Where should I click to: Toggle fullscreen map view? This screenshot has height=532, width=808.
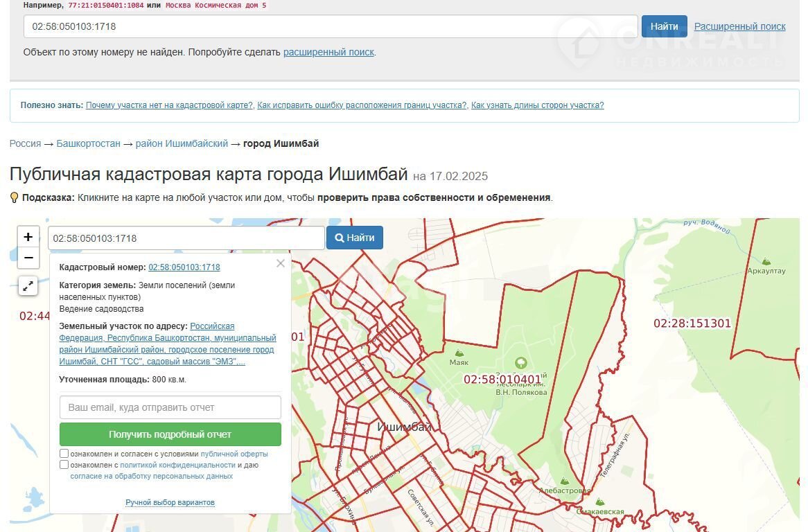click(x=28, y=285)
